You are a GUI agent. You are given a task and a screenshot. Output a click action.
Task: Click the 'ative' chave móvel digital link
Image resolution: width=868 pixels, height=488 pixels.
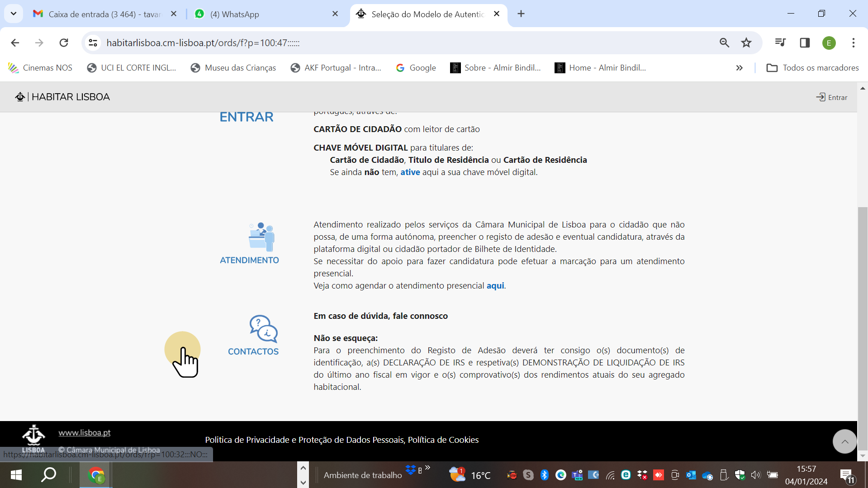[410, 172]
